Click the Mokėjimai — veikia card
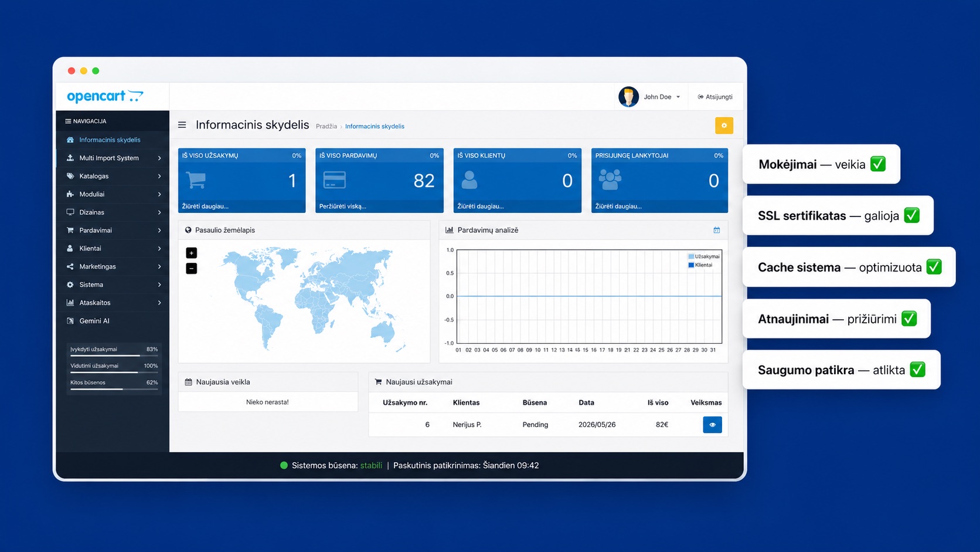The height and width of the screenshot is (552, 980). [x=821, y=164]
